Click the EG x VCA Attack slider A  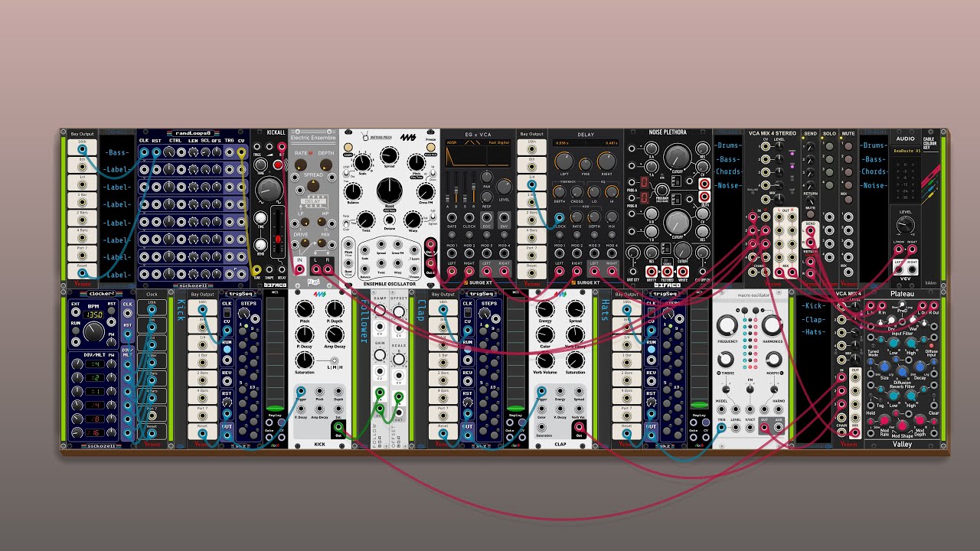pos(447,198)
